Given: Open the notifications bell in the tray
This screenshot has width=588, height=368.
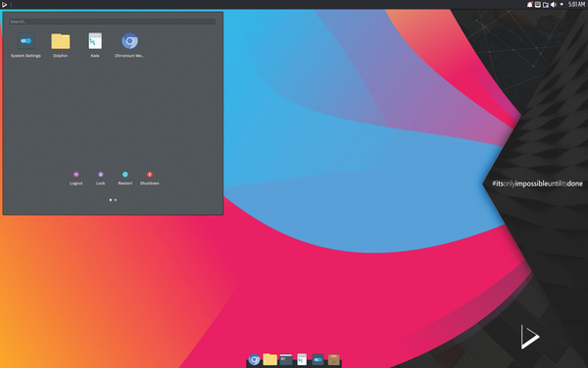Looking at the screenshot, I should pos(529,5).
